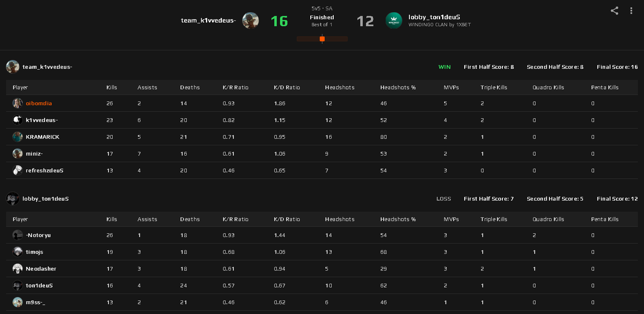The height and width of the screenshot is (314, 644).
Task: Open timojs player profile
Action: (x=35, y=252)
